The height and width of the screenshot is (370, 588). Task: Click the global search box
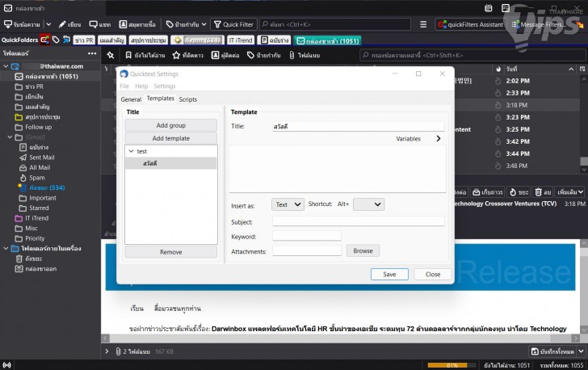coord(335,24)
